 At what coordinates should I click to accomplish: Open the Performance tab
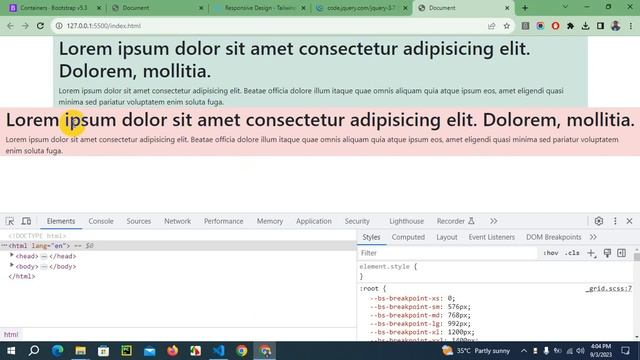tap(223, 221)
